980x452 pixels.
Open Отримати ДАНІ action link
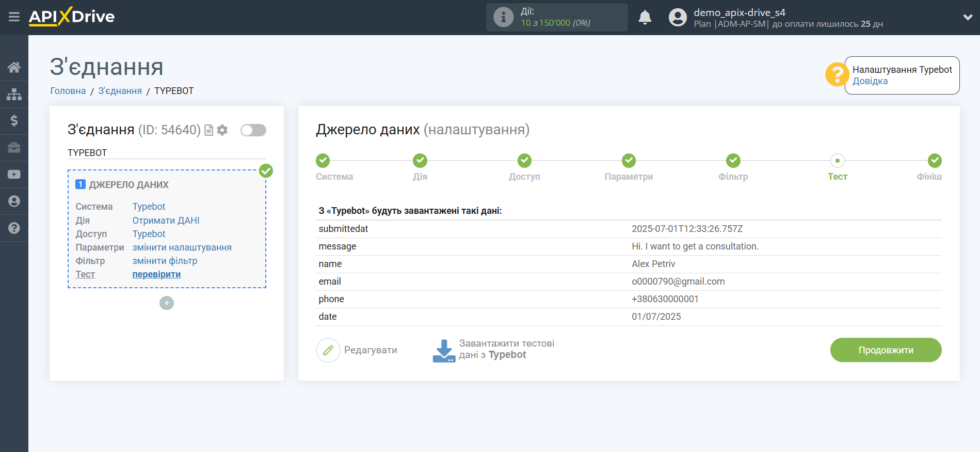tap(166, 221)
